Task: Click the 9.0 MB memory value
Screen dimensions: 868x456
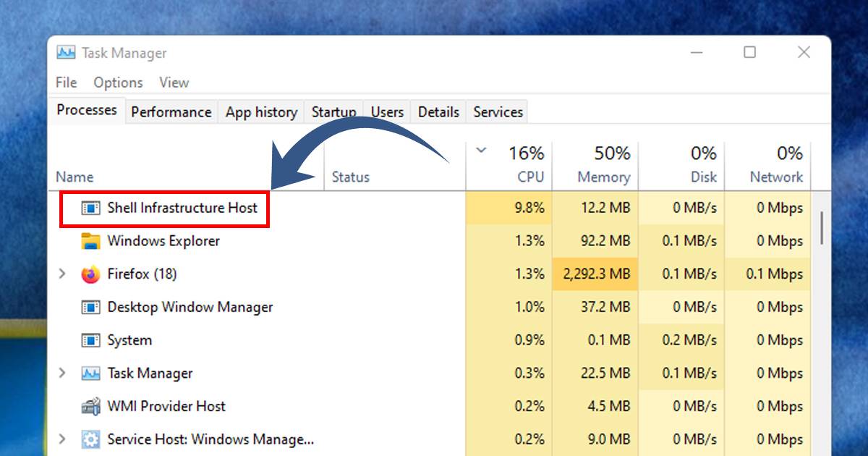Action: 609,439
